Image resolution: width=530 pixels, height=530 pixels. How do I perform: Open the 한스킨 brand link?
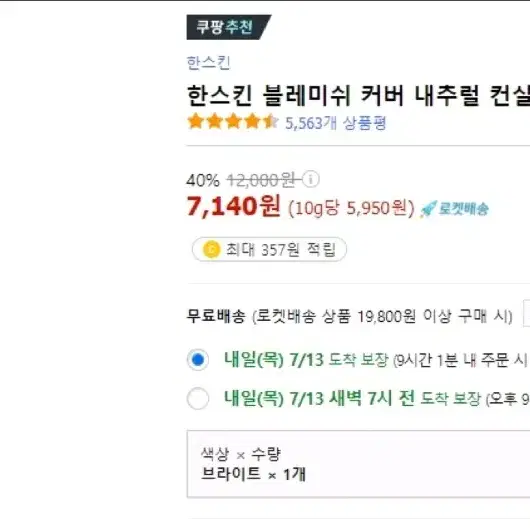209,63
